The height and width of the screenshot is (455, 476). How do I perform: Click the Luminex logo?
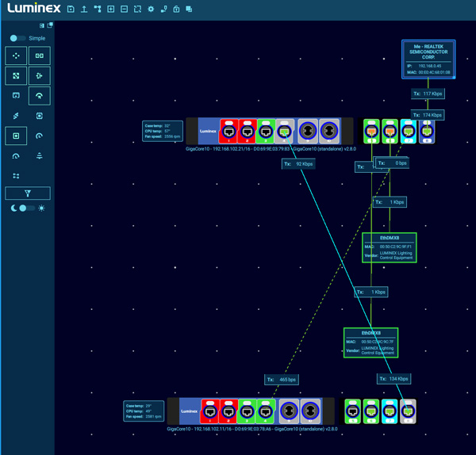34,8
